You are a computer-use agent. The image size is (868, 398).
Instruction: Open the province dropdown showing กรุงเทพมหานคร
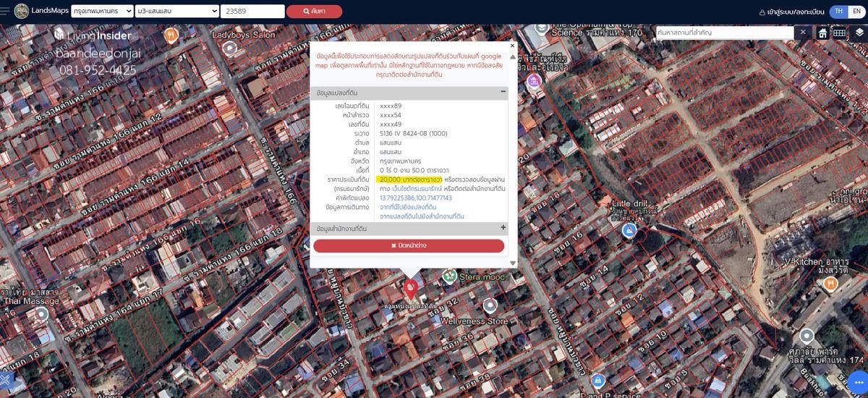102,12
